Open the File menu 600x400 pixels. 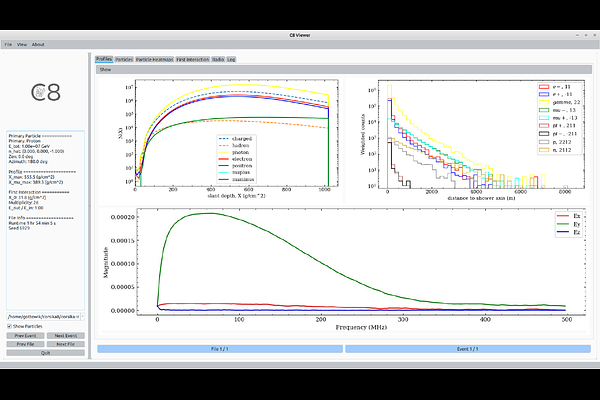pyautogui.click(x=8, y=45)
